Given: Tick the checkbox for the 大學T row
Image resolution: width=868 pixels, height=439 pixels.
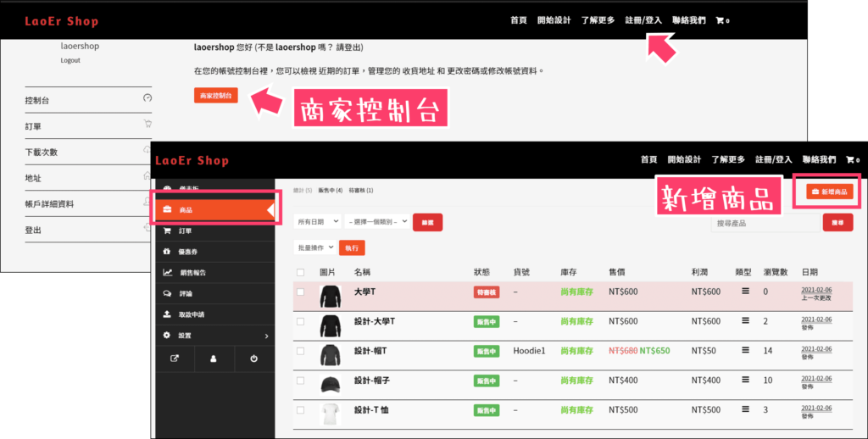Looking at the screenshot, I should pyautogui.click(x=300, y=292).
